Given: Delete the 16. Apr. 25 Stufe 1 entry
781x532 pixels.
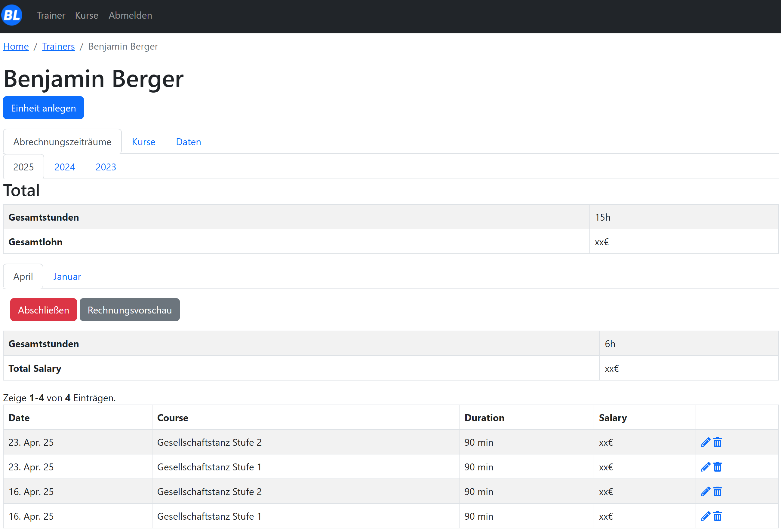Looking at the screenshot, I should pyautogui.click(x=718, y=516).
